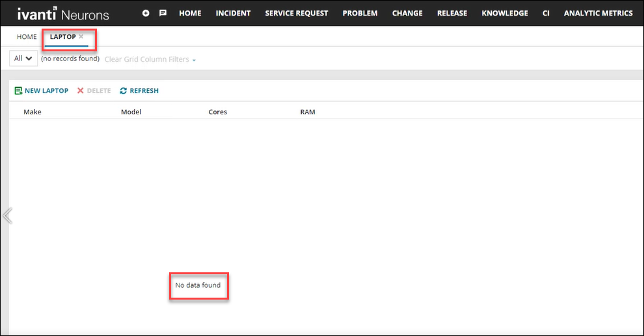Open the Knowledge workspace
The image size is (644, 336).
(505, 13)
